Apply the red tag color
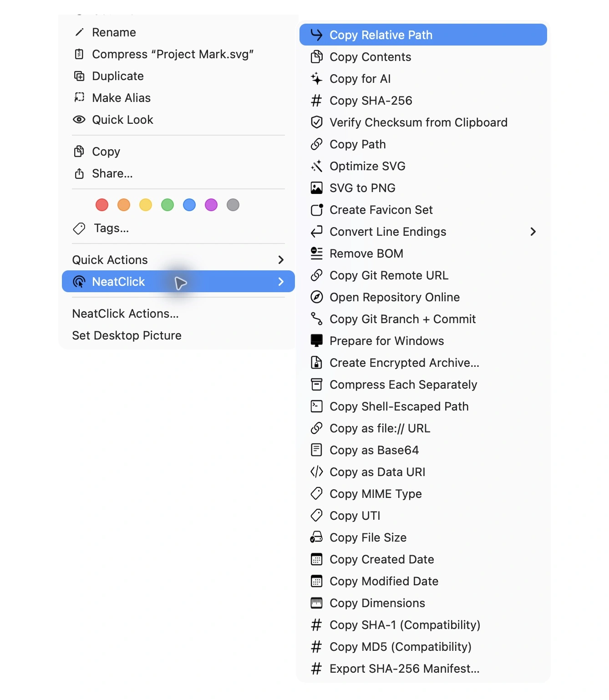The height and width of the screenshot is (700, 609). pyautogui.click(x=102, y=205)
